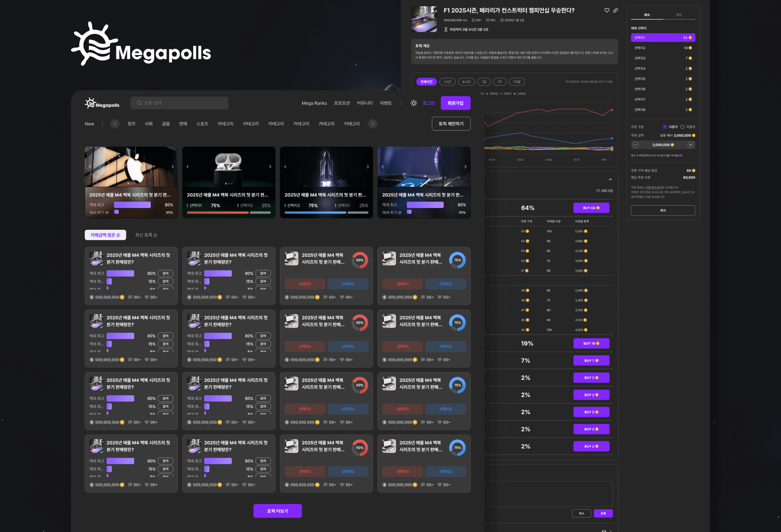Viewport: 781px width, 532px height.
Task: Switch to the 최신 등록 순 tab
Action: tap(146, 235)
